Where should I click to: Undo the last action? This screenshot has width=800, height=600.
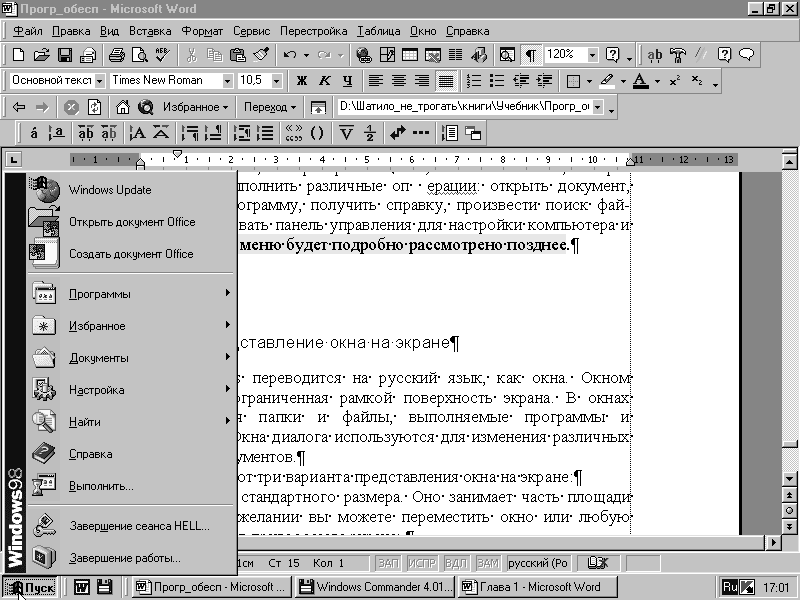[x=290, y=55]
